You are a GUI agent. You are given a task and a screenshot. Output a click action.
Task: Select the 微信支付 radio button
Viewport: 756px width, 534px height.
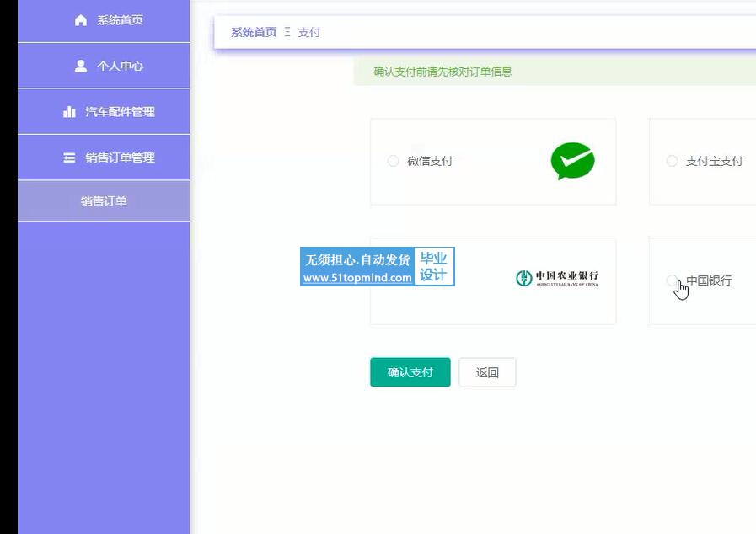393,161
